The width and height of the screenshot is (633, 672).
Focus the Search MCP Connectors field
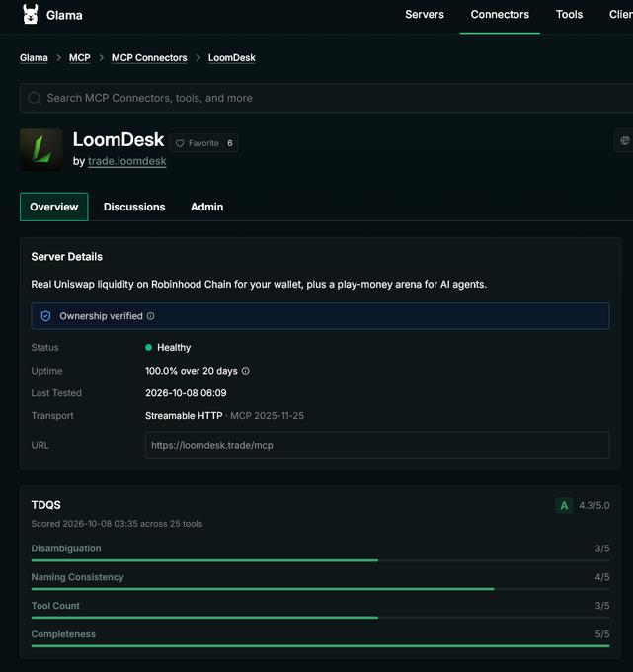326,98
